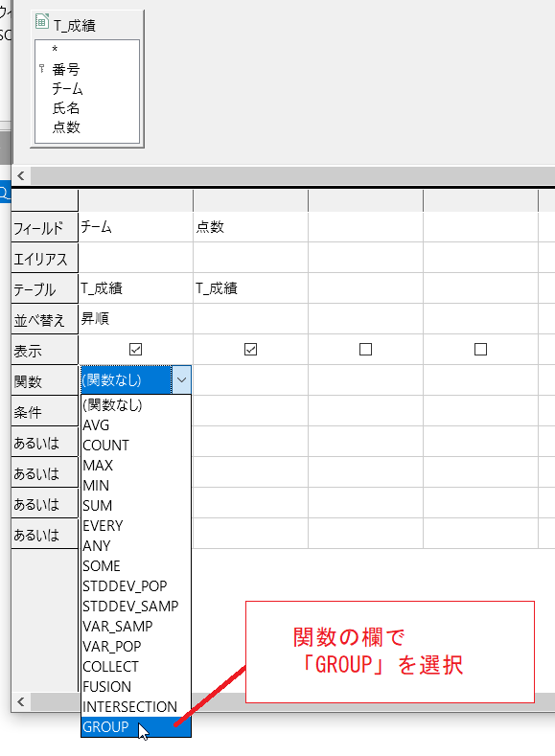Select the 関数 row header
The width and height of the screenshot is (555, 756).
44,380
